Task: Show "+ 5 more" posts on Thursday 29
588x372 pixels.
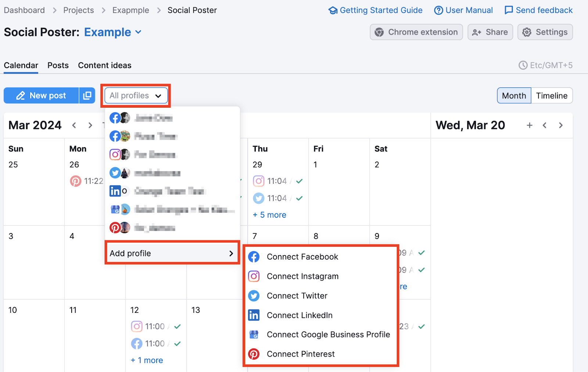Action: (269, 215)
